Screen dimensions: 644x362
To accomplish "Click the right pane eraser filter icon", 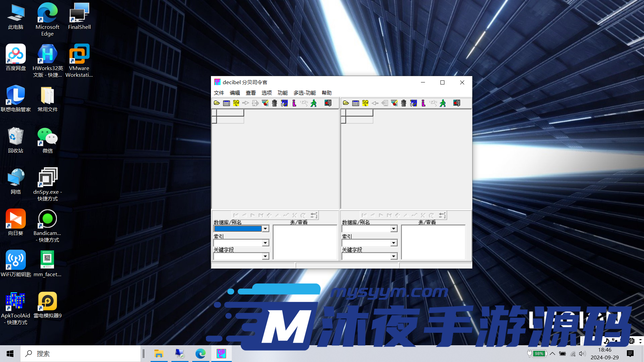I will coord(394,103).
